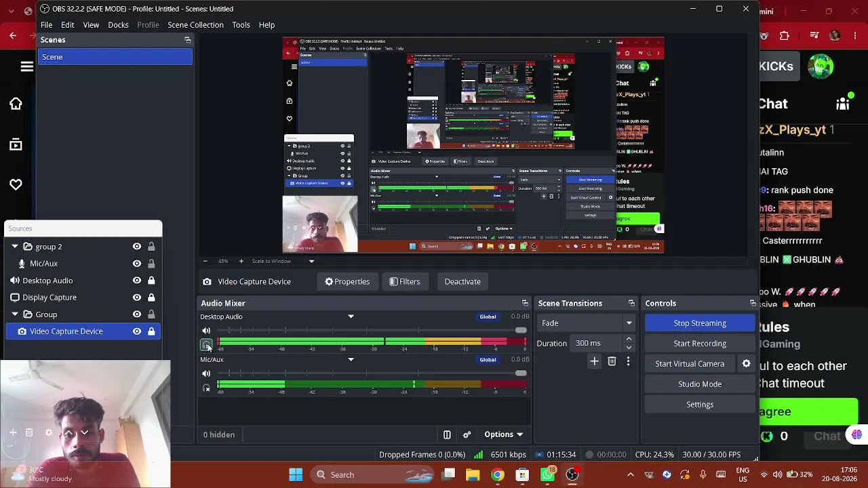The width and height of the screenshot is (868, 488).
Task: Move the source up with the up arrow
Action: coord(68,432)
